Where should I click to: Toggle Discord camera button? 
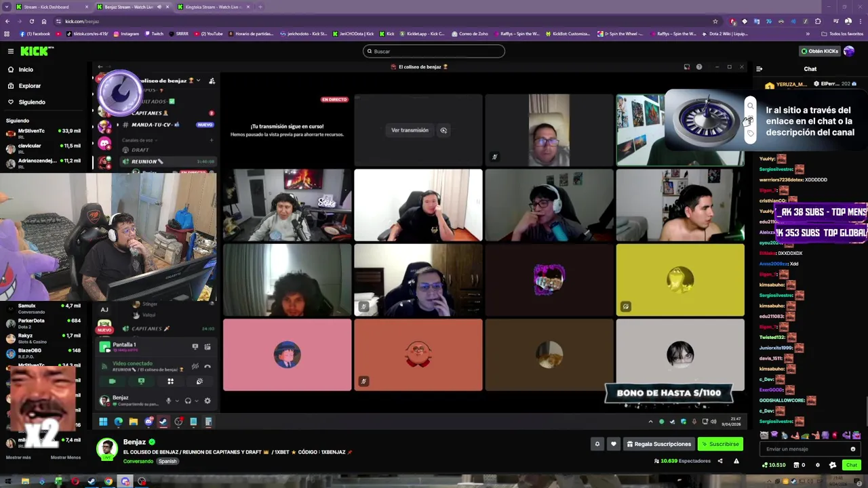click(113, 381)
